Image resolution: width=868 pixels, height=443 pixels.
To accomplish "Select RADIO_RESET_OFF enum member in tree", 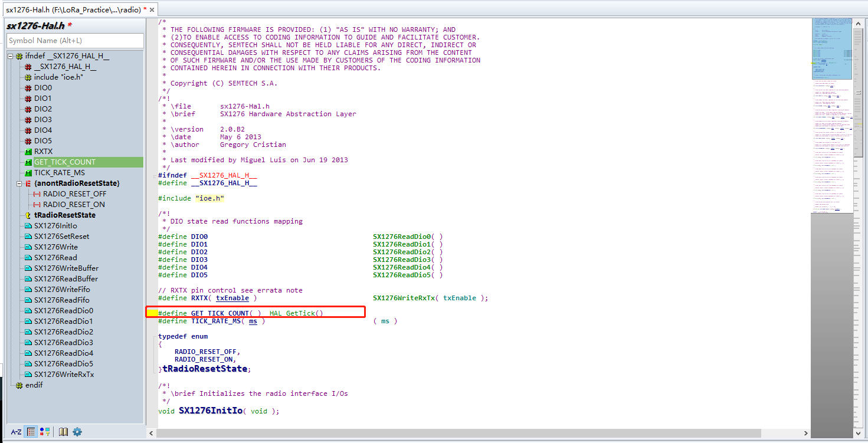I will 74,194.
